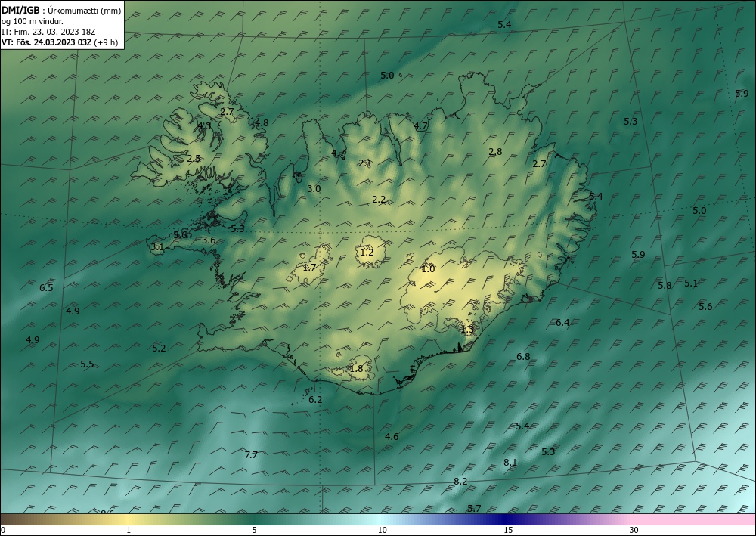Click the 2.5 value in the Westfjords
Viewport: 756px width, 536px height.
(x=194, y=159)
